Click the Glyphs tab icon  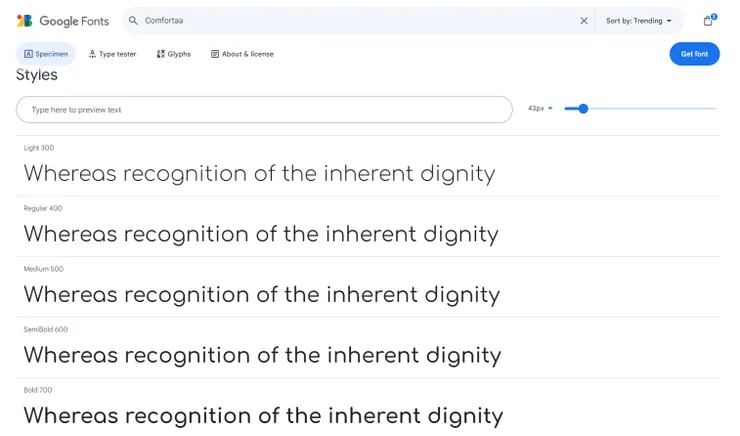click(x=160, y=54)
